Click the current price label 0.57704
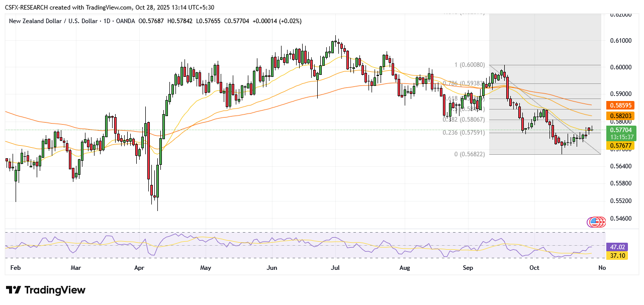 click(x=623, y=129)
